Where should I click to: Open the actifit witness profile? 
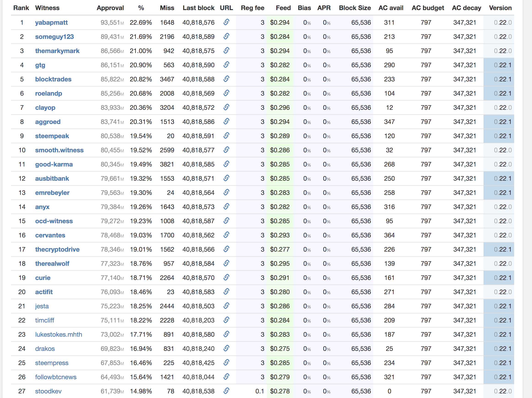pyautogui.click(x=44, y=292)
